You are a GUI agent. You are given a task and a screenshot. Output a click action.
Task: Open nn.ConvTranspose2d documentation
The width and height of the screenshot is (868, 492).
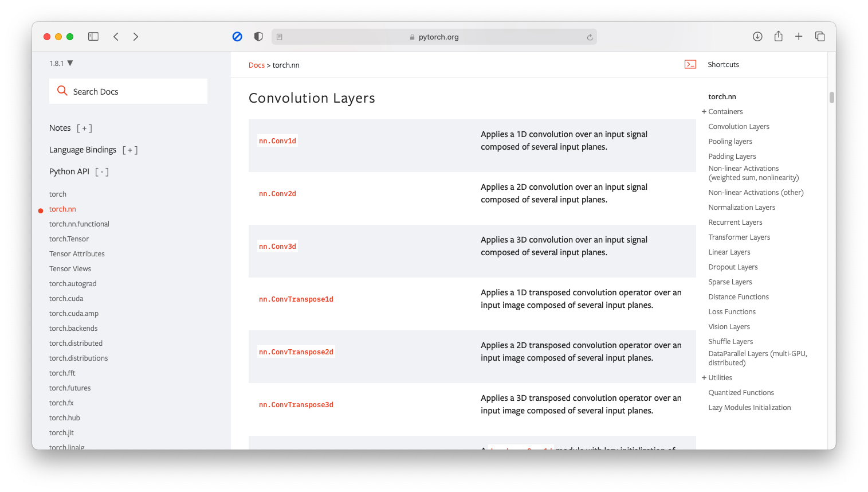(x=296, y=352)
